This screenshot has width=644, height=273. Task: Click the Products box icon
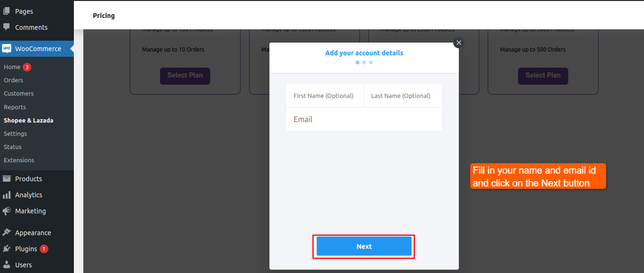(x=7, y=178)
